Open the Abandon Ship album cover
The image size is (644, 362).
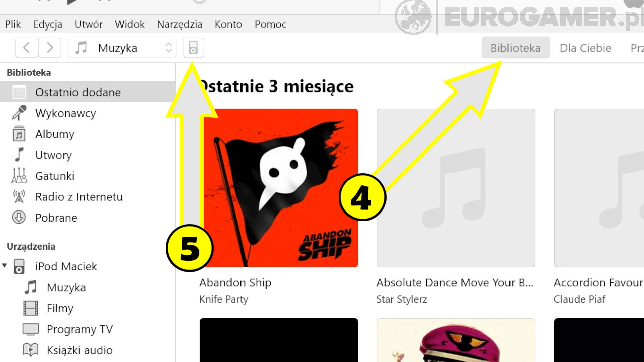(x=279, y=188)
